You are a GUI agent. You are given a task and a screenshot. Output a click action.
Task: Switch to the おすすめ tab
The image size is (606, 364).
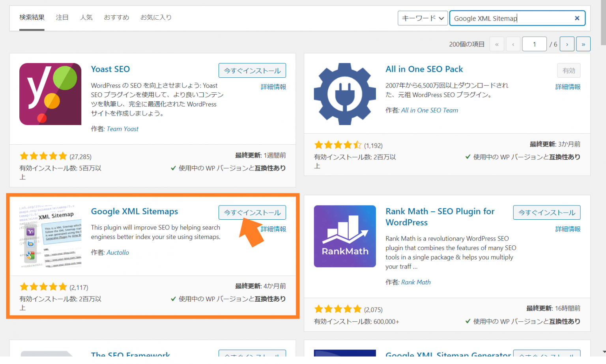pyautogui.click(x=116, y=17)
